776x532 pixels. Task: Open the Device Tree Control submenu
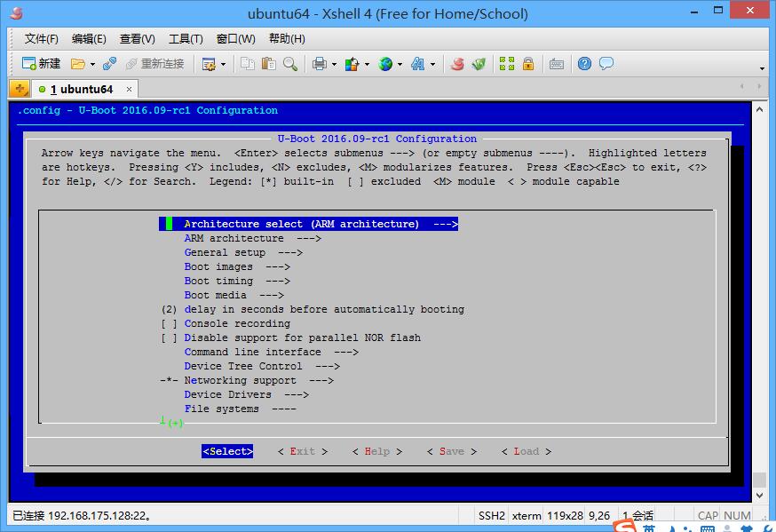[262, 366]
